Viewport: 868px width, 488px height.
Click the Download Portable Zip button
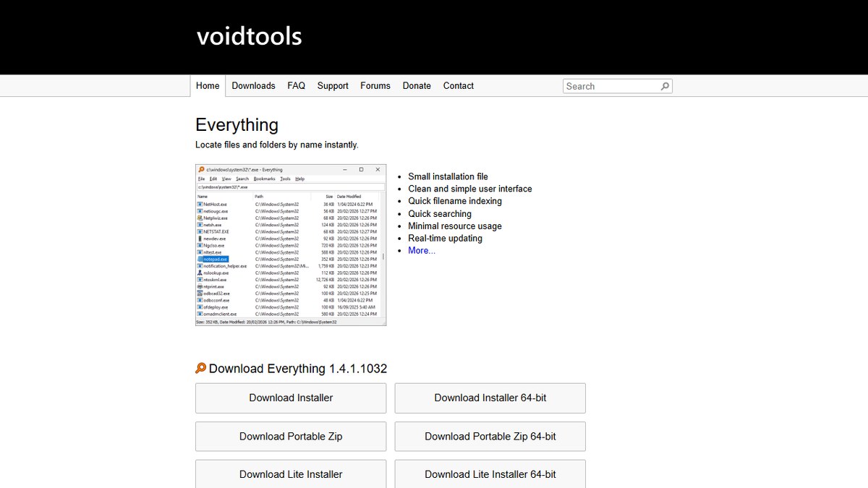point(291,436)
